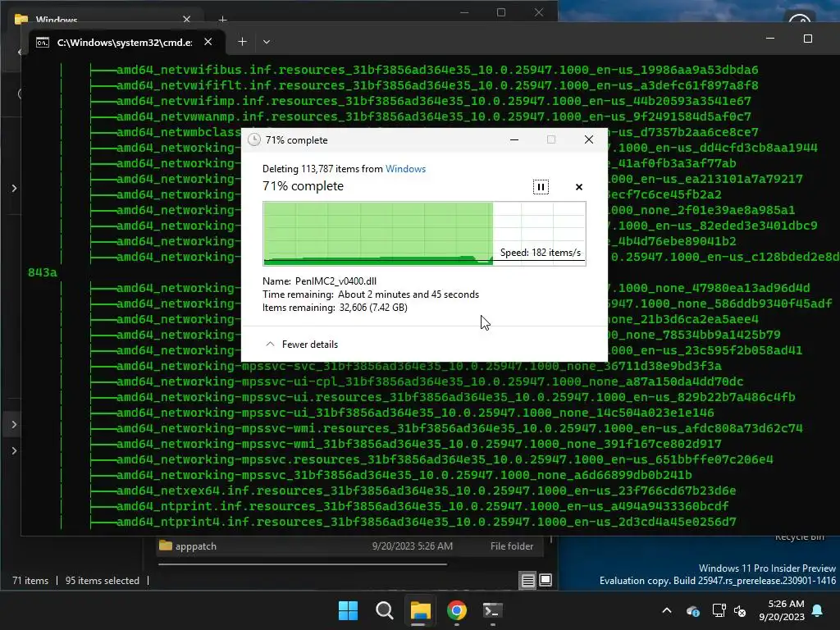This screenshot has height=630, width=840.
Task: Collapse dialog with Fewer details
Action: 302,345
